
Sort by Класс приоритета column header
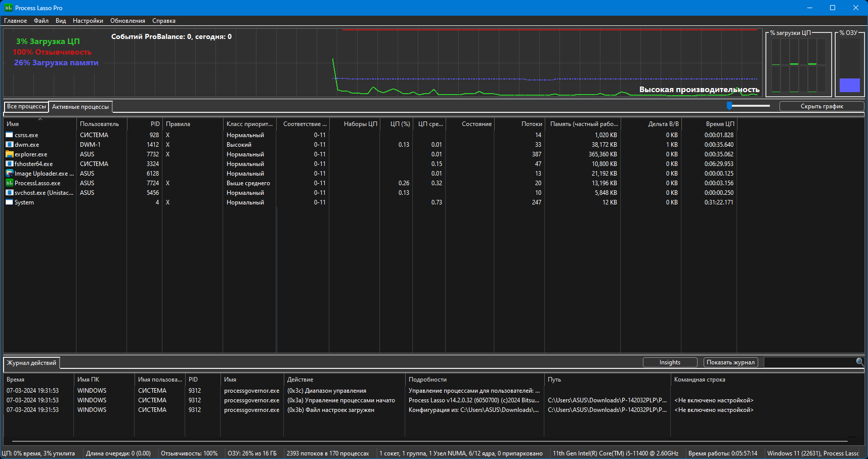(x=250, y=124)
